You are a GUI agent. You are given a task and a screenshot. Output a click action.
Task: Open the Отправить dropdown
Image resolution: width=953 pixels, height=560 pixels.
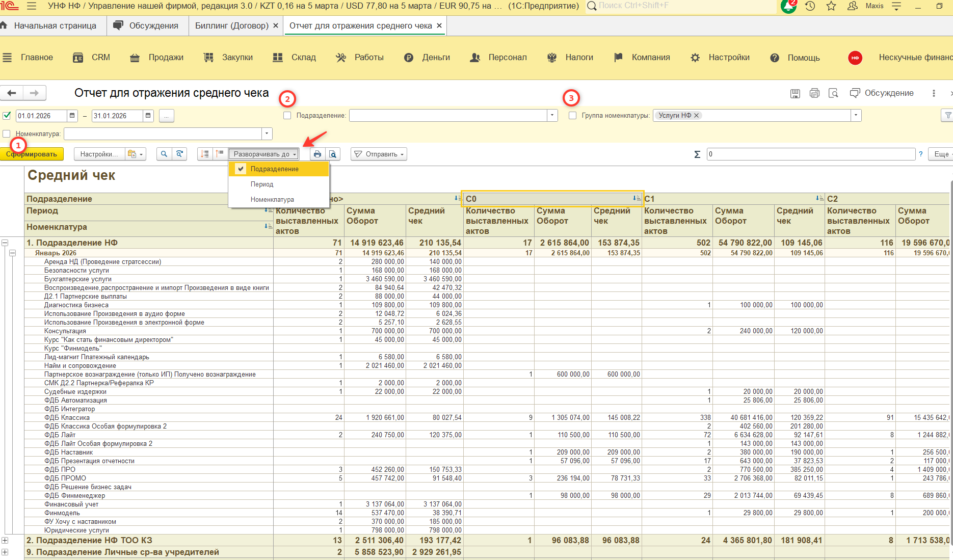tap(379, 154)
